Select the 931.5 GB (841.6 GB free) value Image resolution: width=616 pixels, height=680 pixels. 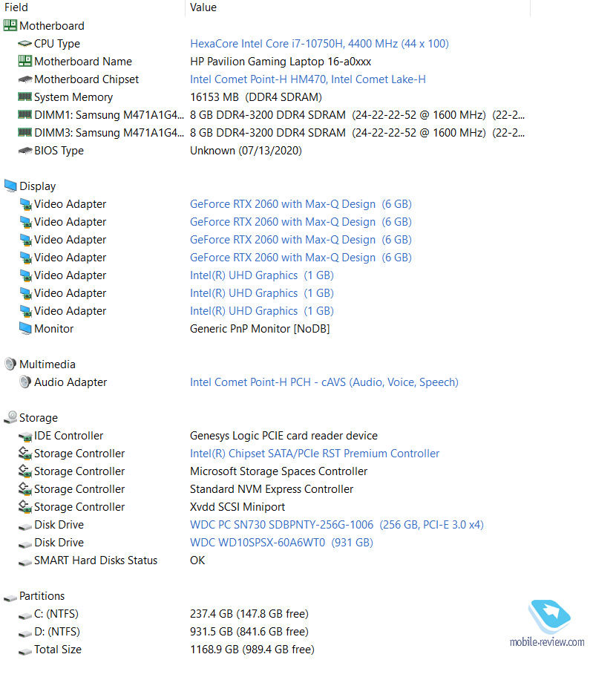tap(249, 632)
